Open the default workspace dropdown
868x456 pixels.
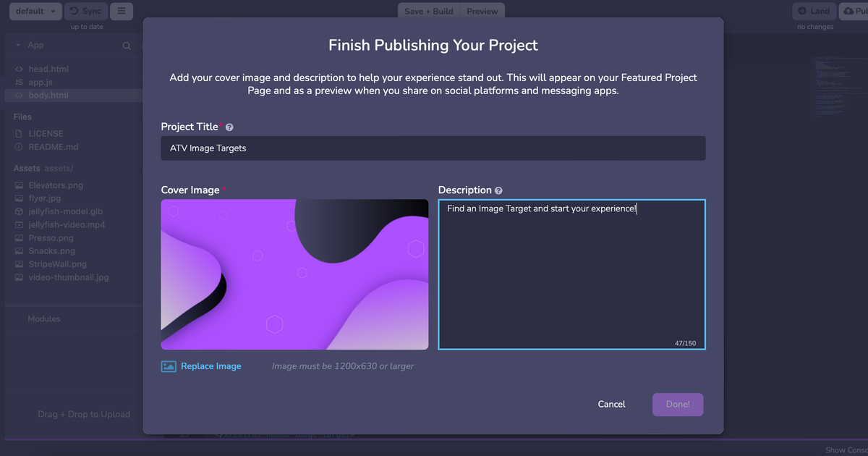35,12
